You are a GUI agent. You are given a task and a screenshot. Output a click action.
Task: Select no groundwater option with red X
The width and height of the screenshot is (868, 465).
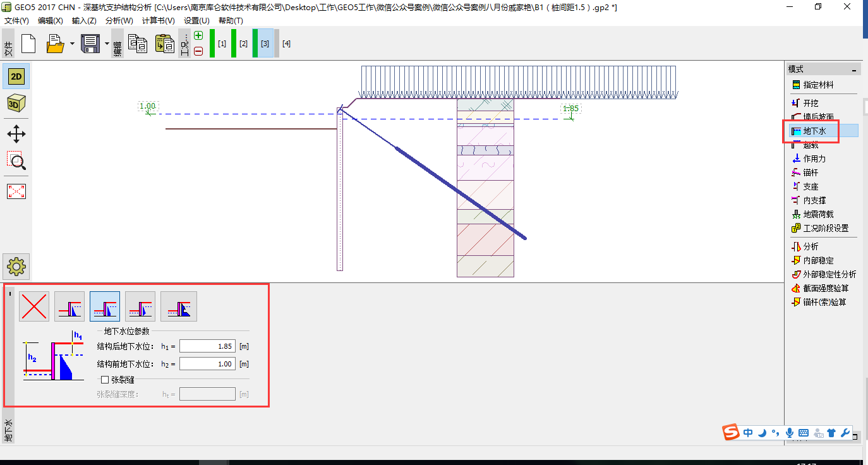[x=34, y=307]
